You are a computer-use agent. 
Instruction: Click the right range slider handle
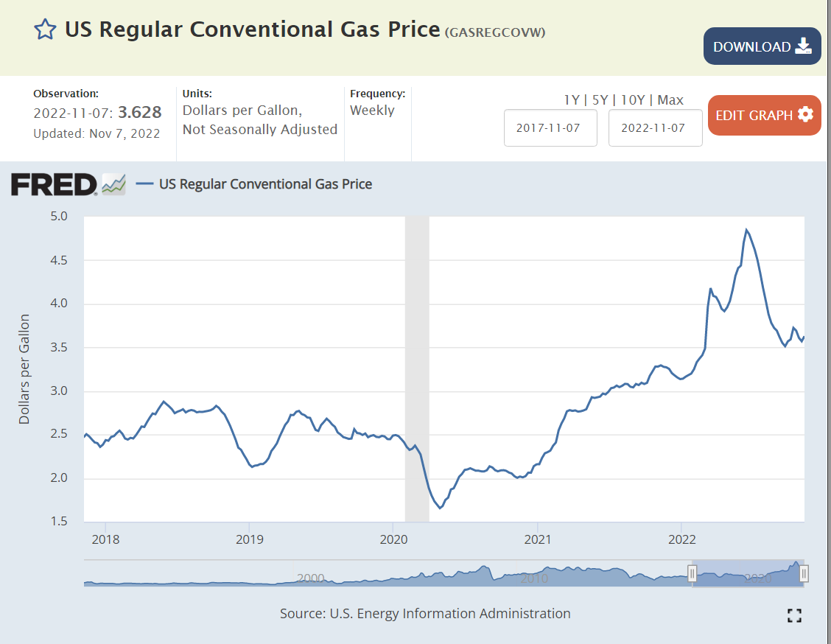coord(804,573)
